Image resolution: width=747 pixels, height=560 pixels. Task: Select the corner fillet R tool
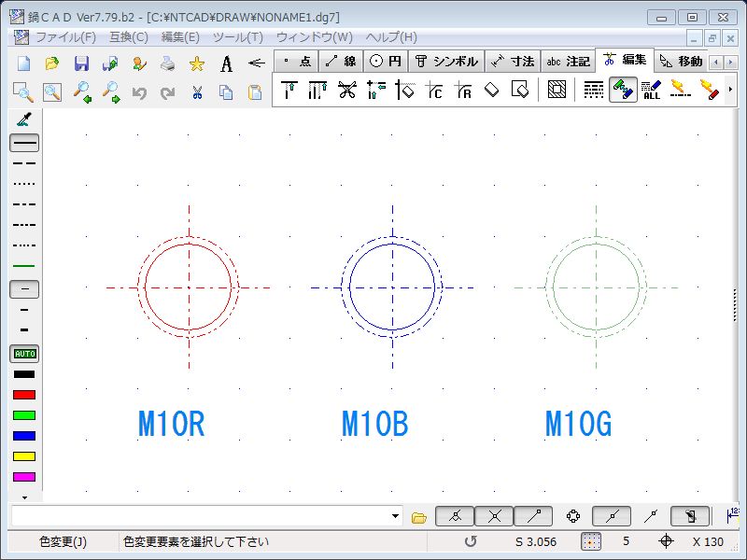[x=463, y=90]
